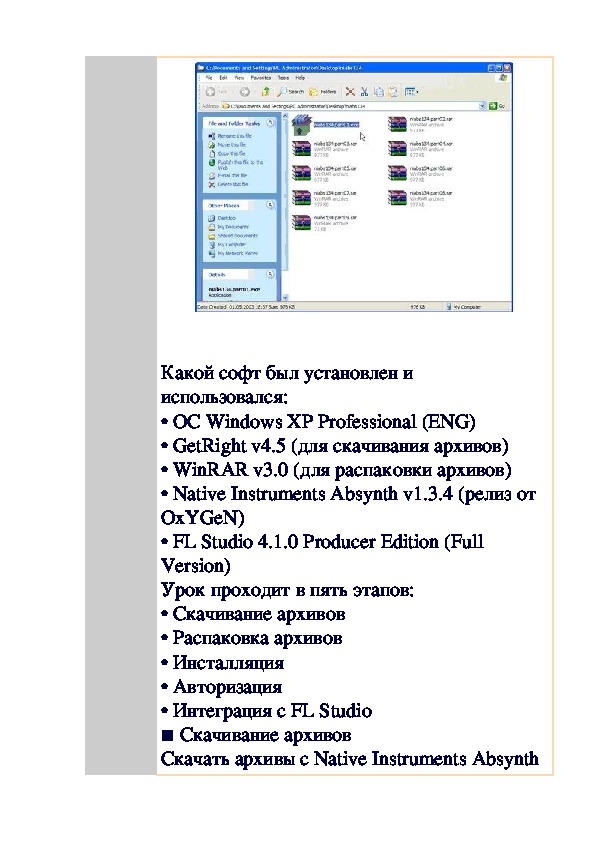Click the green Go button
The width and height of the screenshot is (595, 842).
click(497, 106)
